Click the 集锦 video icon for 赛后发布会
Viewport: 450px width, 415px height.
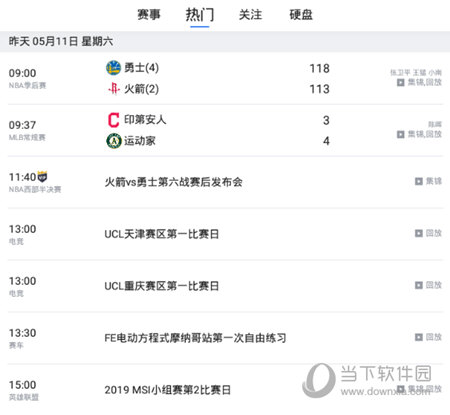419,181
